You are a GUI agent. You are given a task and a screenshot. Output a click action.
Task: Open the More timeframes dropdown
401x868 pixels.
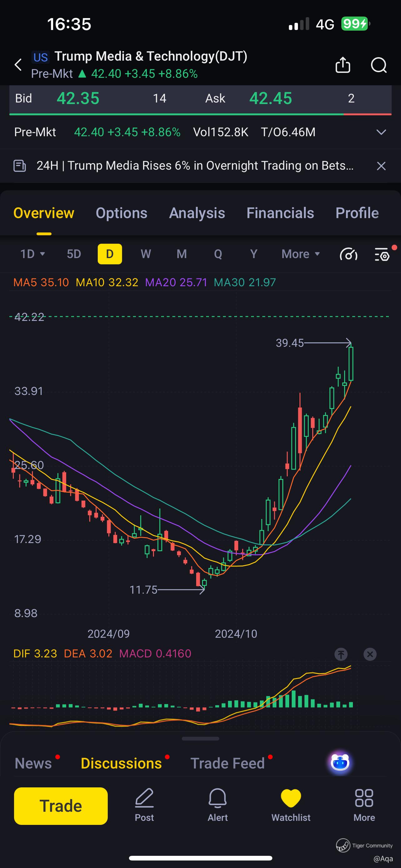[x=301, y=254]
